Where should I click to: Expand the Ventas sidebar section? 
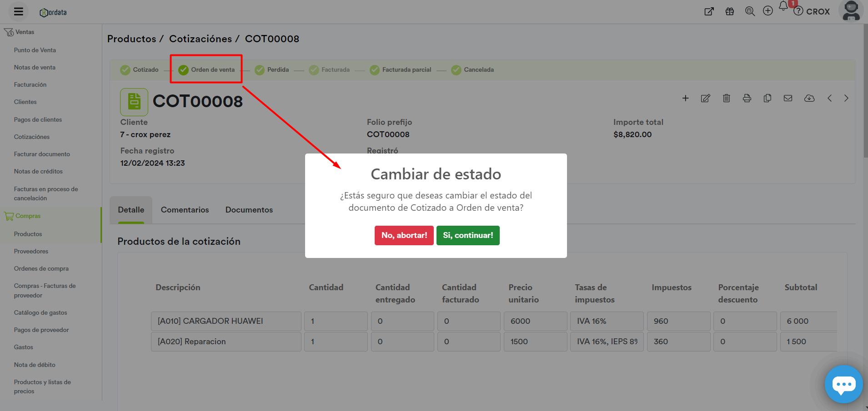25,32
